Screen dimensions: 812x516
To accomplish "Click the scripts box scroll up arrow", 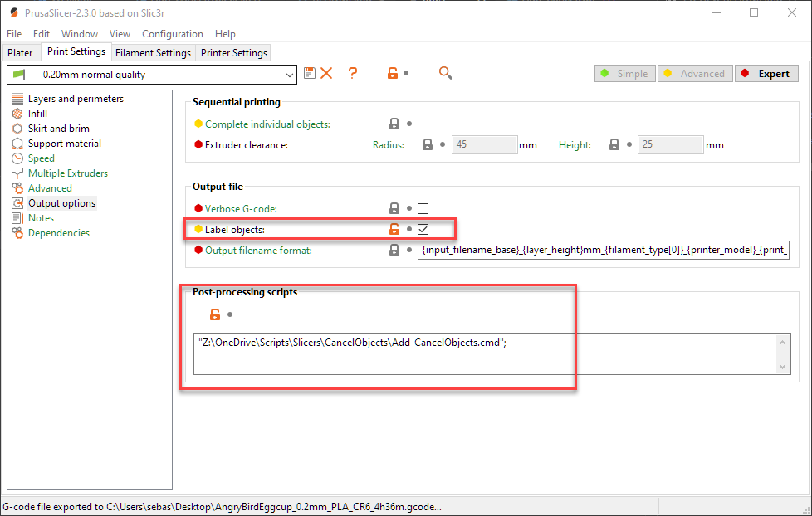I will point(782,343).
